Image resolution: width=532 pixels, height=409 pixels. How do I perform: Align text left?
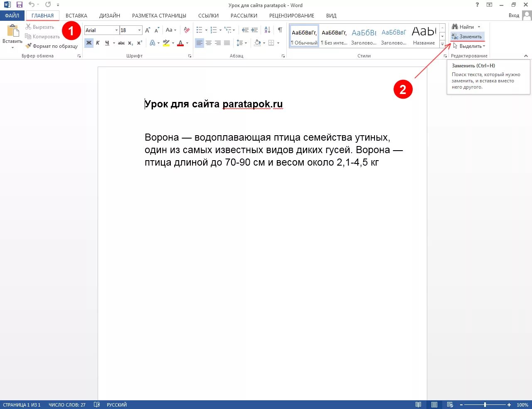(x=199, y=43)
